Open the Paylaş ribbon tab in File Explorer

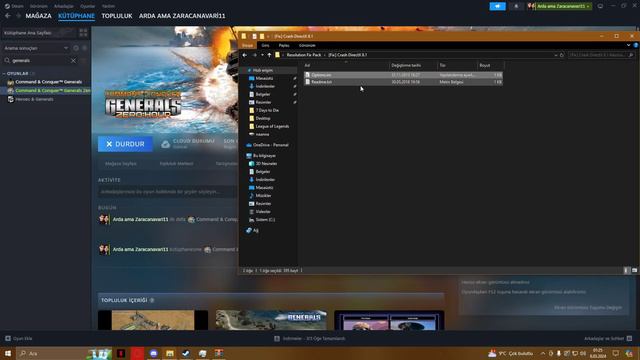tap(284, 45)
